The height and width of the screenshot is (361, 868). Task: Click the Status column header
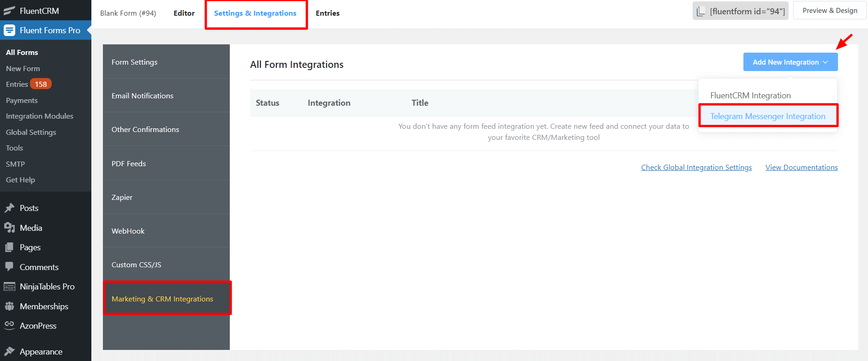click(x=268, y=103)
